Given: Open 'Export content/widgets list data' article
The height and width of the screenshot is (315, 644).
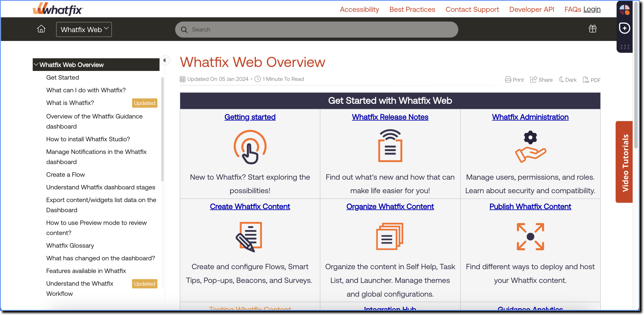Looking at the screenshot, I should click(101, 205).
